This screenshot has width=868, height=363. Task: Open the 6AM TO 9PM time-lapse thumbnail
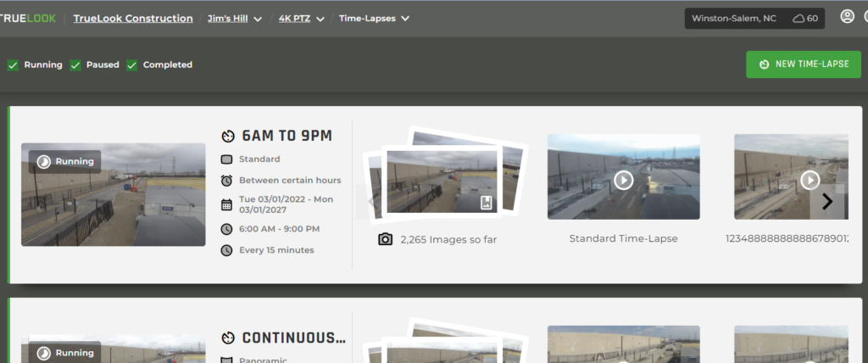[113, 194]
